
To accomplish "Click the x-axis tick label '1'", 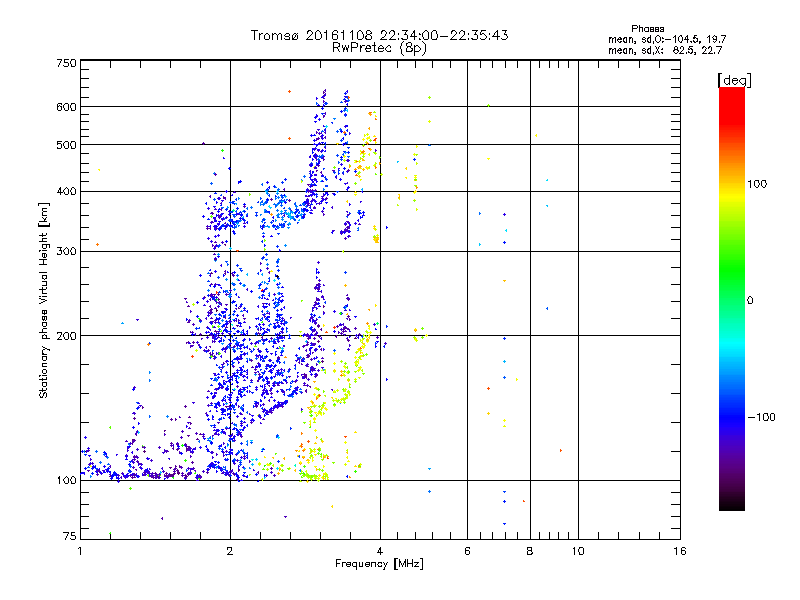I will [80, 551].
